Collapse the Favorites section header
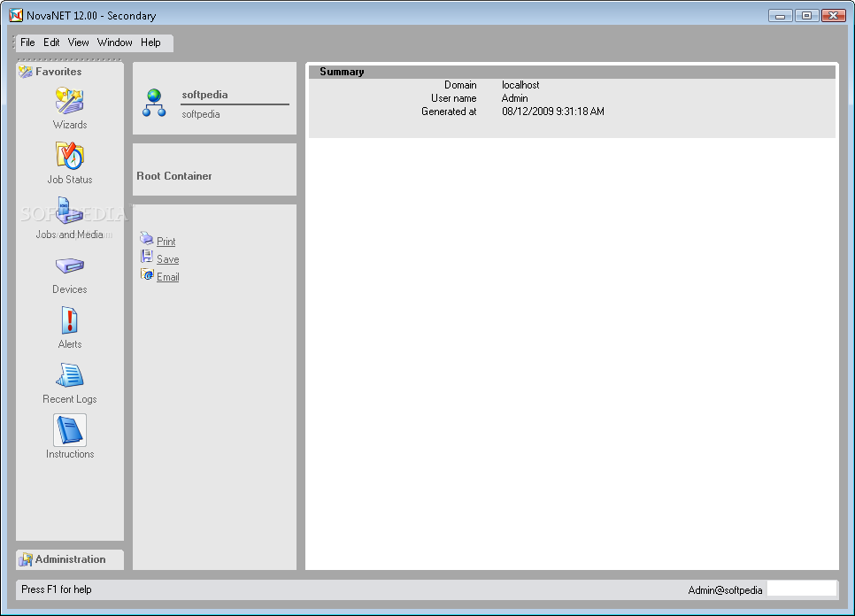This screenshot has height=616, width=855. tap(70, 72)
